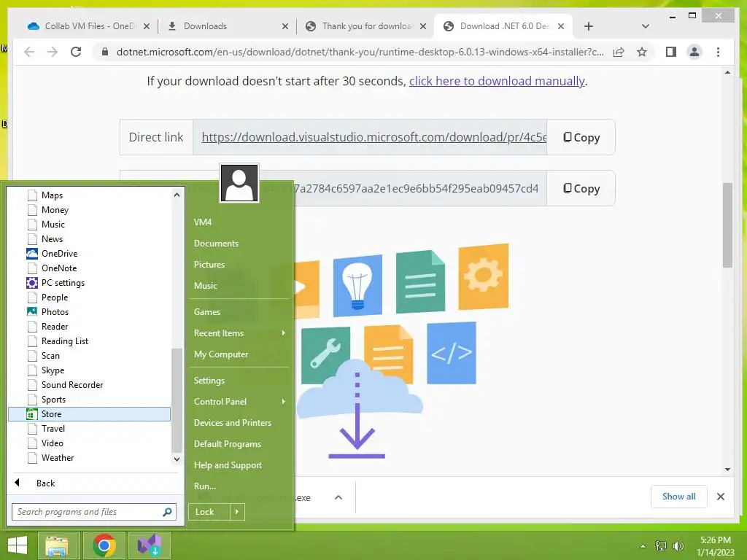Open the taskbar clock

tap(716, 546)
